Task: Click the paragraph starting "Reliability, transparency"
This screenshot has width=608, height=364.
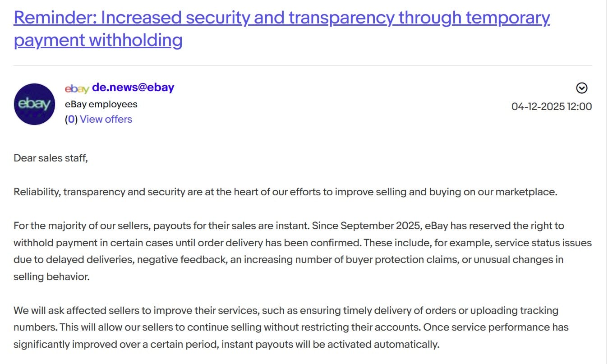Action: click(x=286, y=192)
